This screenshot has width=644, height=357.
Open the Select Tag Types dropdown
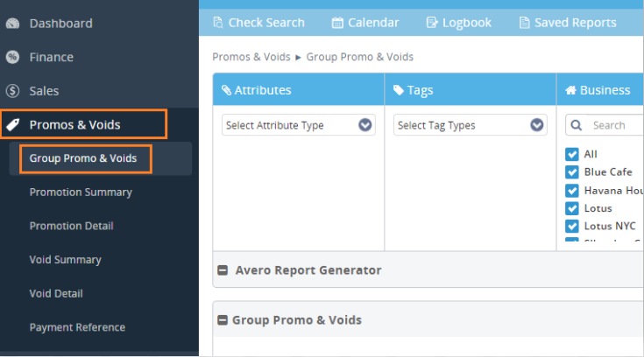tap(471, 125)
